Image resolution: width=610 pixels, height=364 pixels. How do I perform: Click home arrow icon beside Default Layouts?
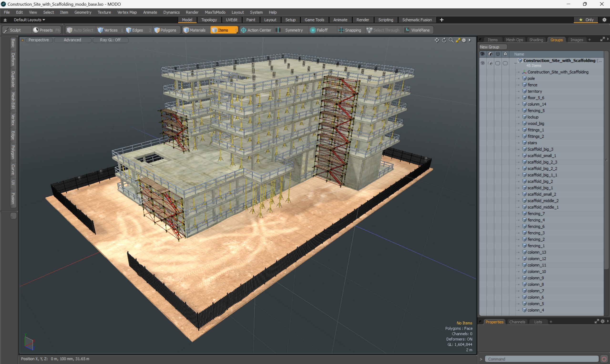point(5,20)
